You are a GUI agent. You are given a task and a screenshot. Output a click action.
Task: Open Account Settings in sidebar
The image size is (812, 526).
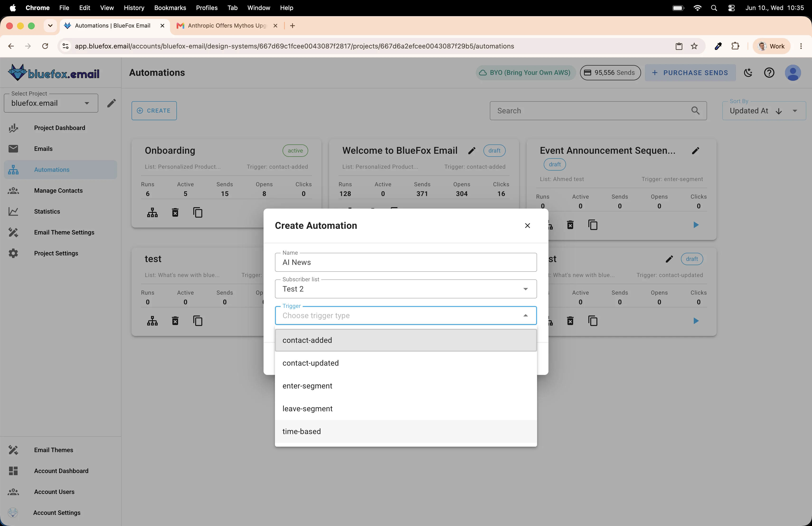[x=60, y=513]
